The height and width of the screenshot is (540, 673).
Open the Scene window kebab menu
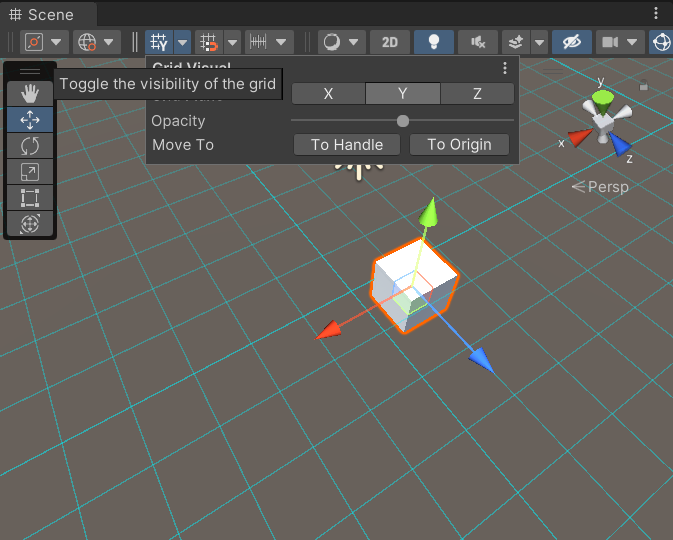click(656, 13)
